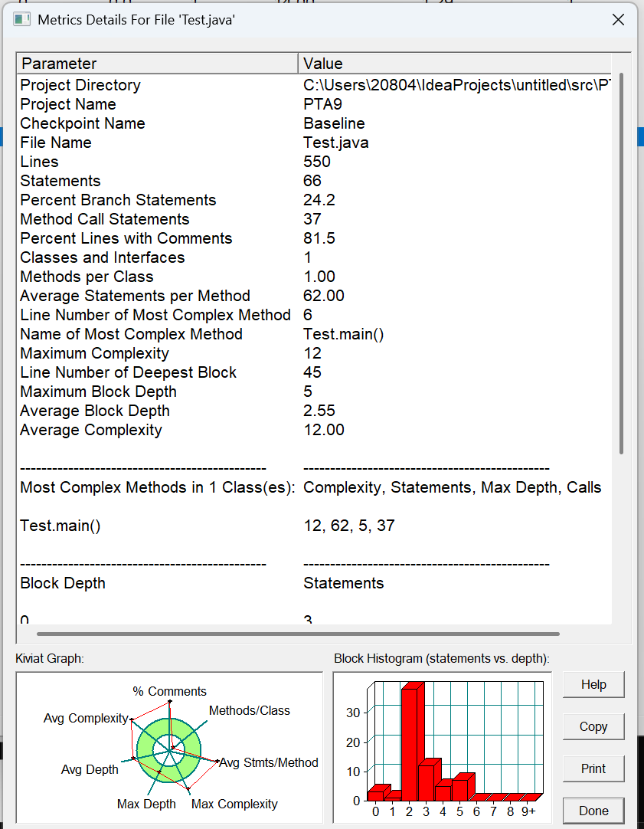
Task: Click the 'Methods/Class' label in Kiviat graph
Action: (x=250, y=710)
